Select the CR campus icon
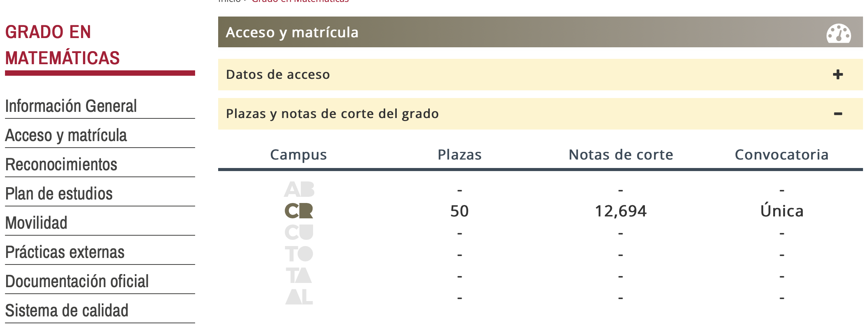Screen dimensions: 868x326 click(x=300, y=210)
